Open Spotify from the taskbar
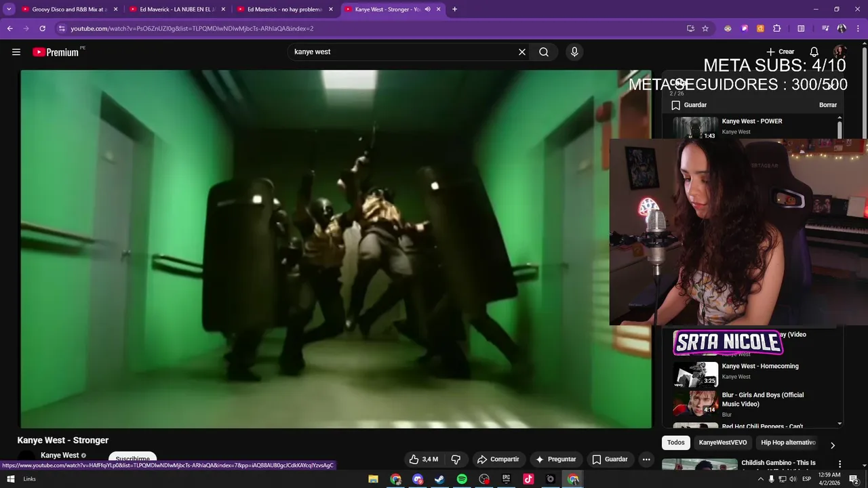 pyautogui.click(x=462, y=479)
